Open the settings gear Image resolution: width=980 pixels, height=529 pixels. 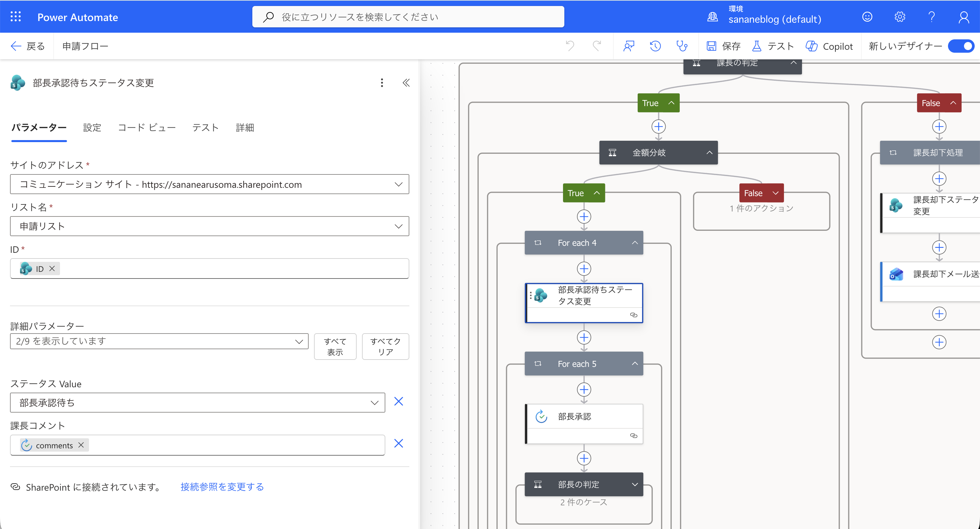pos(899,17)
